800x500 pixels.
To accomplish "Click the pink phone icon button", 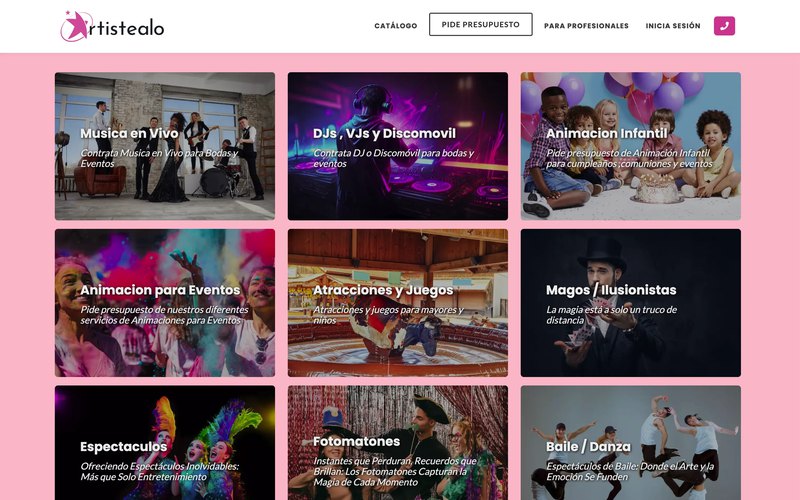I will pyautogui.click(x=724, y=26).
